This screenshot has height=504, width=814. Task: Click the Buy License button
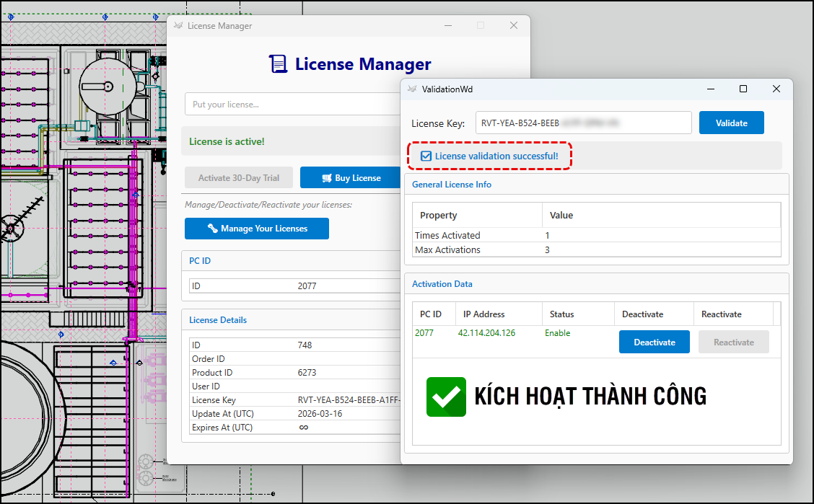[351, 178]
